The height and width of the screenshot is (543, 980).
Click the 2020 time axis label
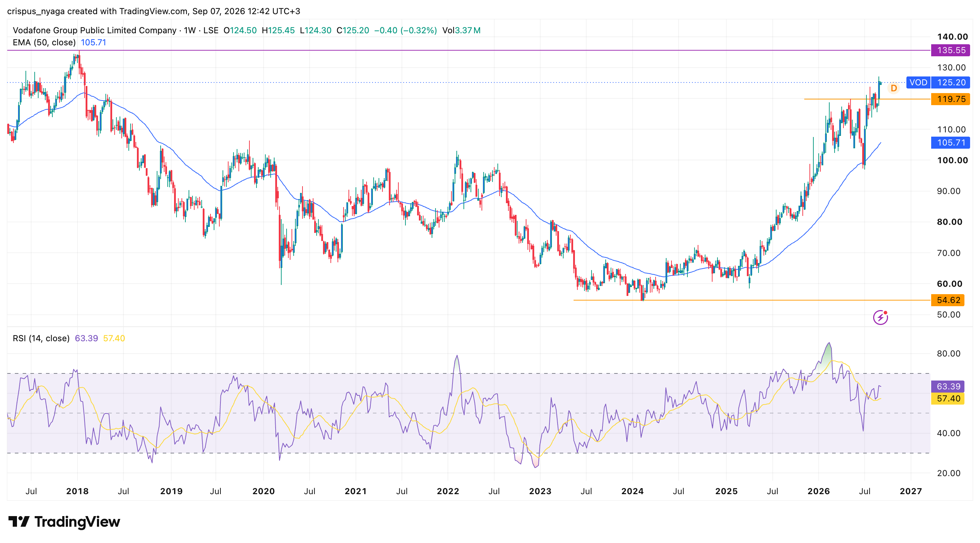pyautogui.click(x=264, y=491)
